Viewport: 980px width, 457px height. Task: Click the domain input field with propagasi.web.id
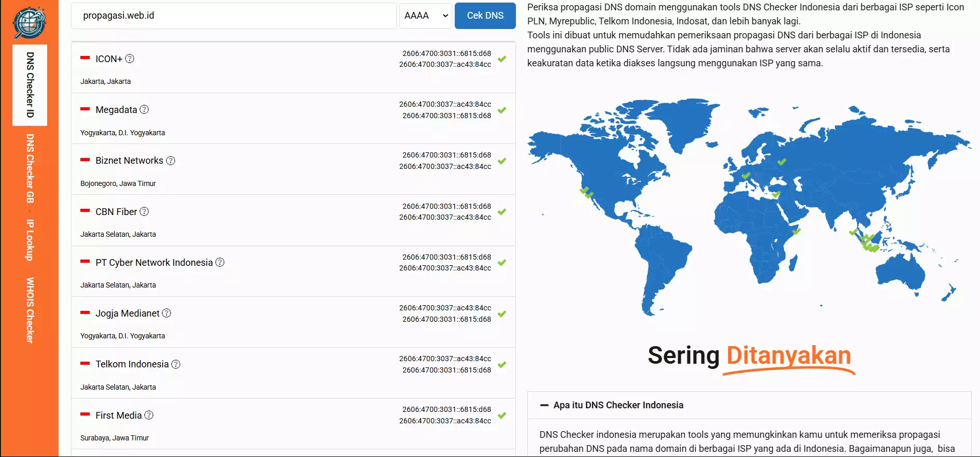(234, 16)
